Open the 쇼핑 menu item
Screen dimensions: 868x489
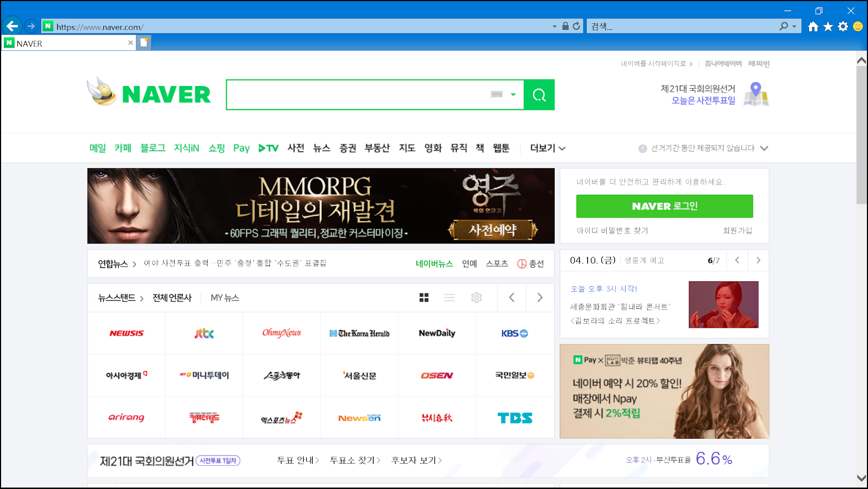(x=216, y=148)
